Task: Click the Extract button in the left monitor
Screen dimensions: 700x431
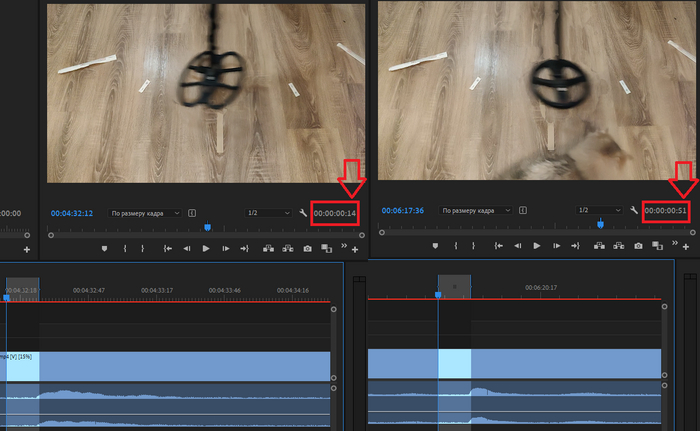Action: click(288, 248)
